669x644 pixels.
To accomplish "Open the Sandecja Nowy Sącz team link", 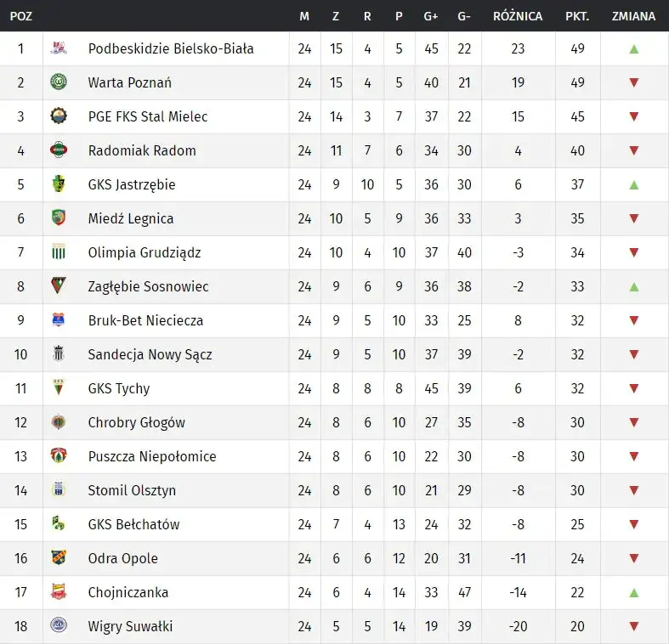I will pos(150,354).
